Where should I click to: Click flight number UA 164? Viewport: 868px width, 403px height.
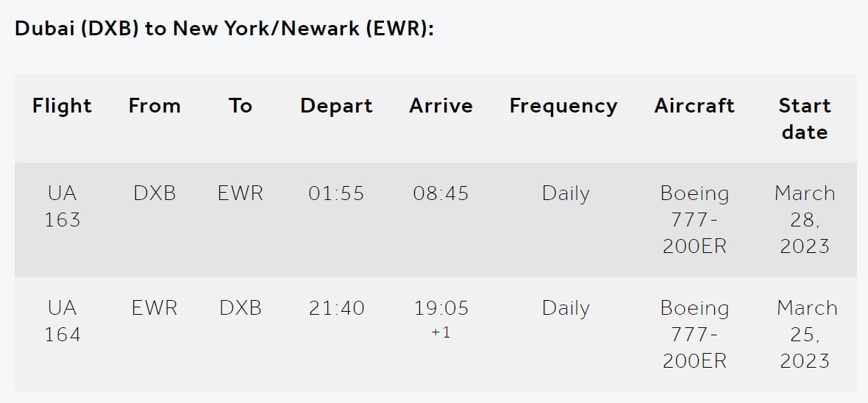coord(62,321)
